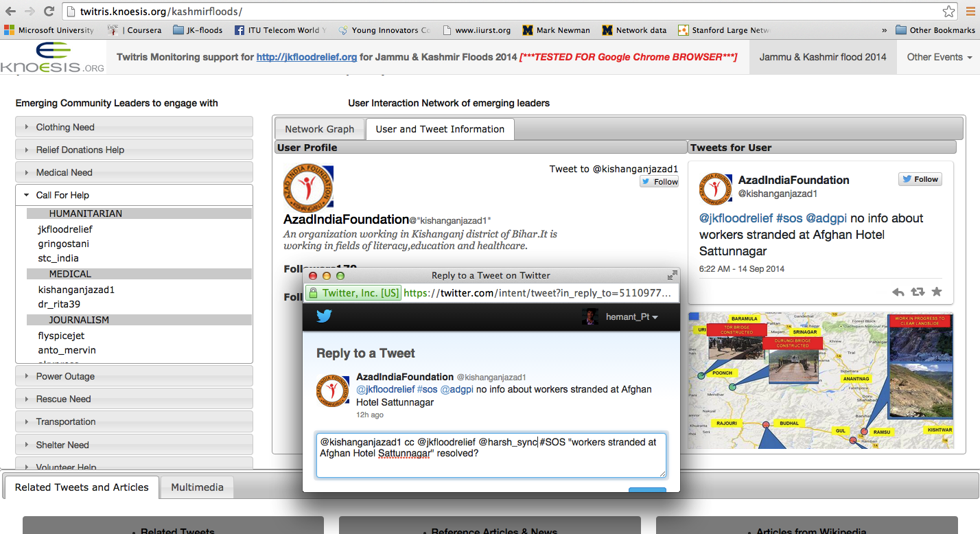Expand Medical Need section
This screenshot has width=980, height=534.
pos(134,172)
